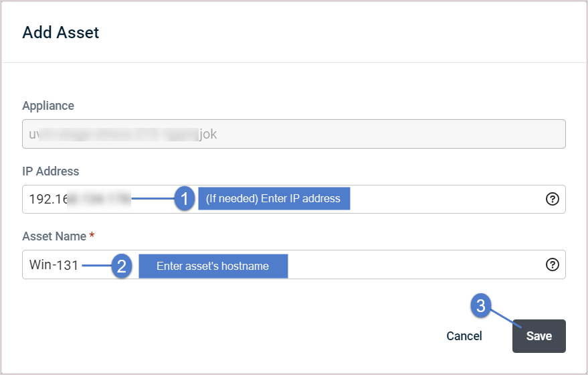Click the Asset Name field label
The image size is (588, 375).
(54, 236)
